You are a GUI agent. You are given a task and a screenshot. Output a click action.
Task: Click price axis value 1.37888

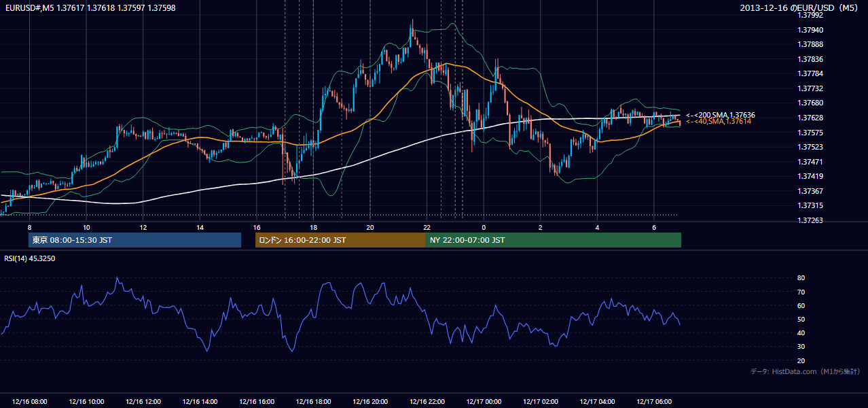(811, 44)
